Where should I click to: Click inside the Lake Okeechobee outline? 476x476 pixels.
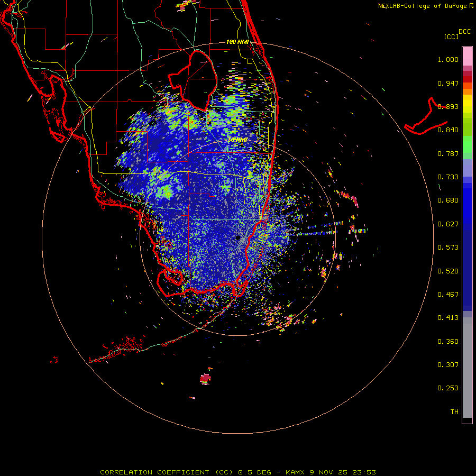(197, 80)
